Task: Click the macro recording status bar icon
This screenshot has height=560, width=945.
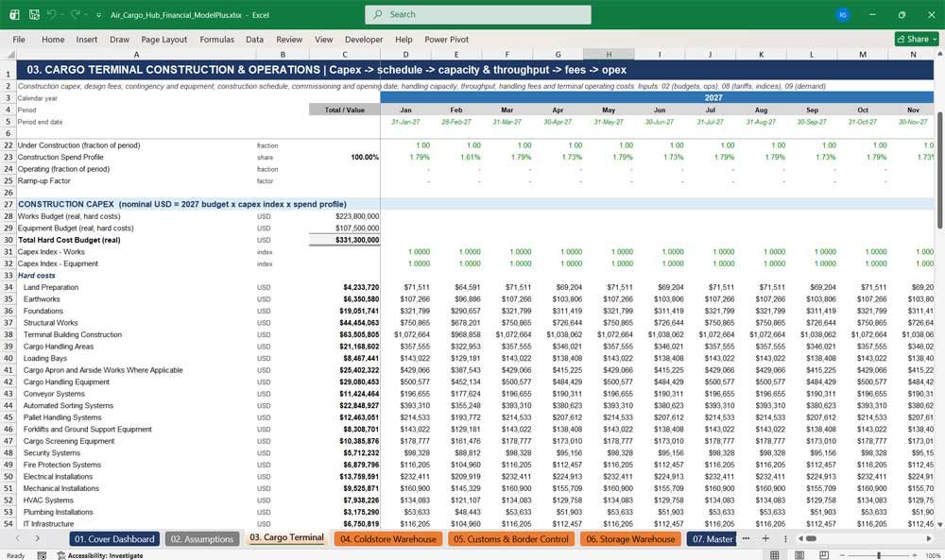Action: (42, 555)
